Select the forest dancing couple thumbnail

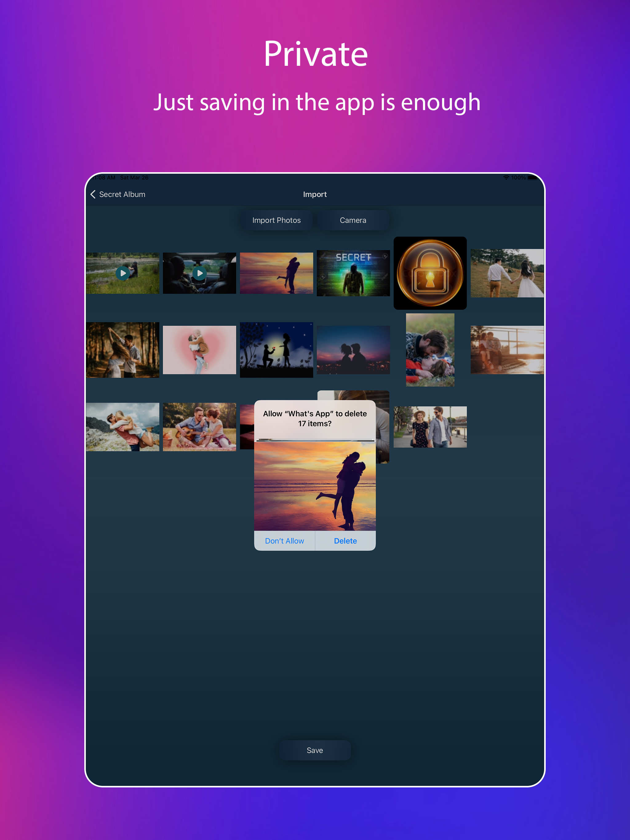coord(122,350)
